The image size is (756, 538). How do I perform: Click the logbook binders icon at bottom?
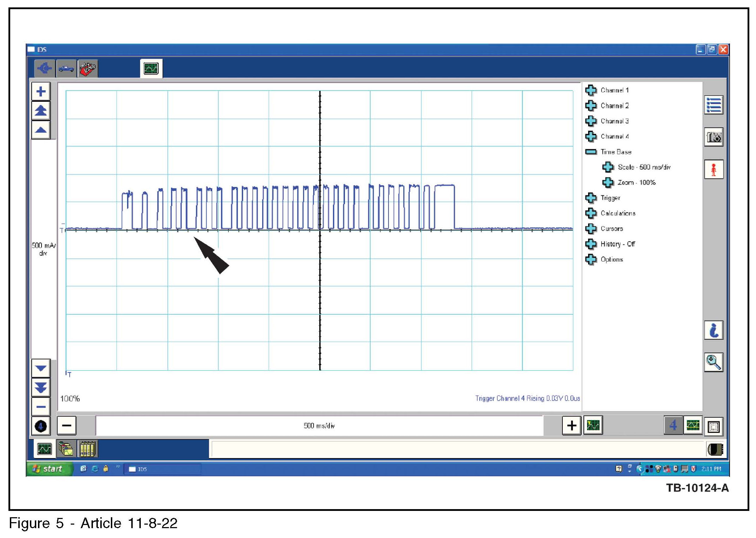(x=87, y=449)
